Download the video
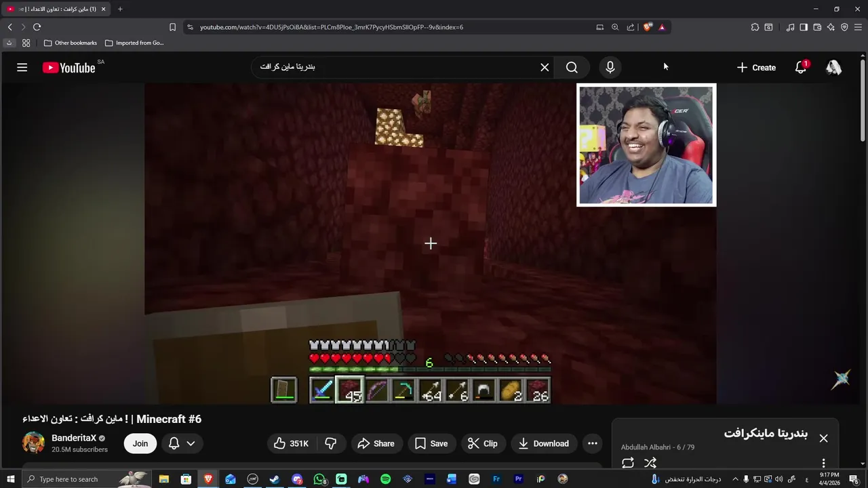Screen dimensions: 868x488 pos(543,443)
